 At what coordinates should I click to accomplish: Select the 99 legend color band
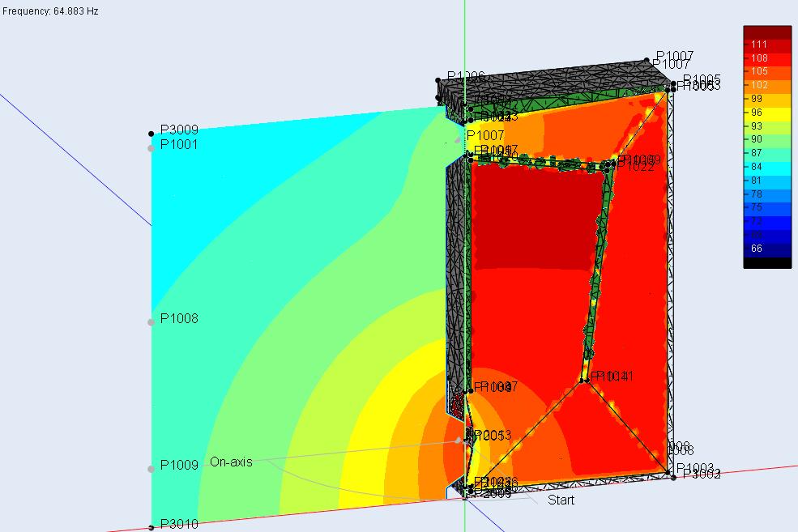tap(767, 99)
